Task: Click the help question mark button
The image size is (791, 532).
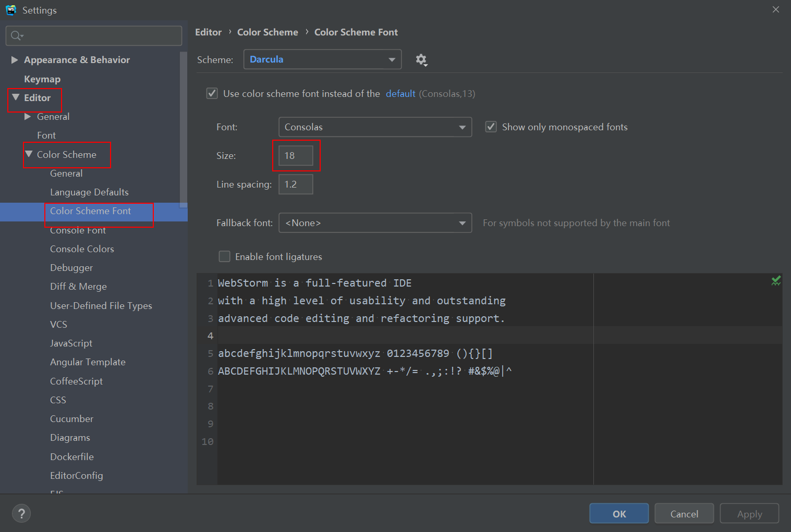Action: (x=21, y=514)
